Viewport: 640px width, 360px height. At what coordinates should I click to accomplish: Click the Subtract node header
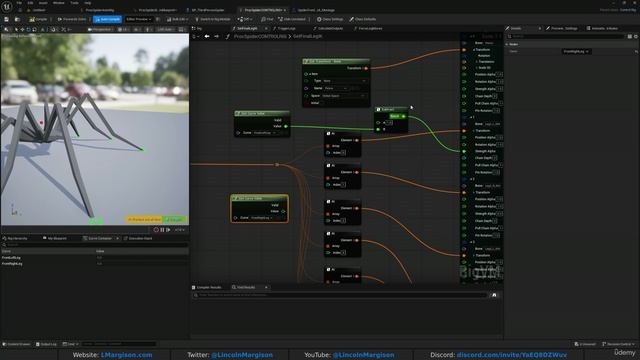[391, 109]
